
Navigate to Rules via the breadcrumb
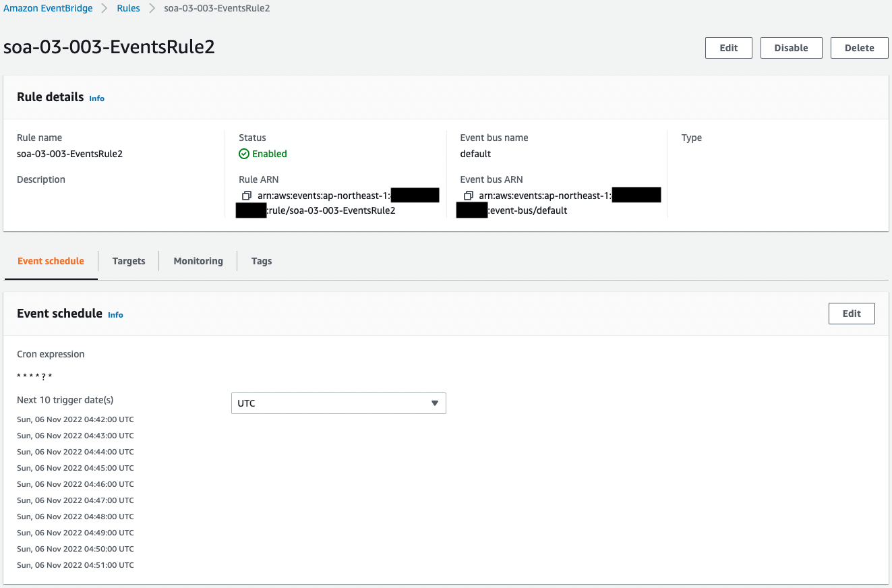click(128, 8)
